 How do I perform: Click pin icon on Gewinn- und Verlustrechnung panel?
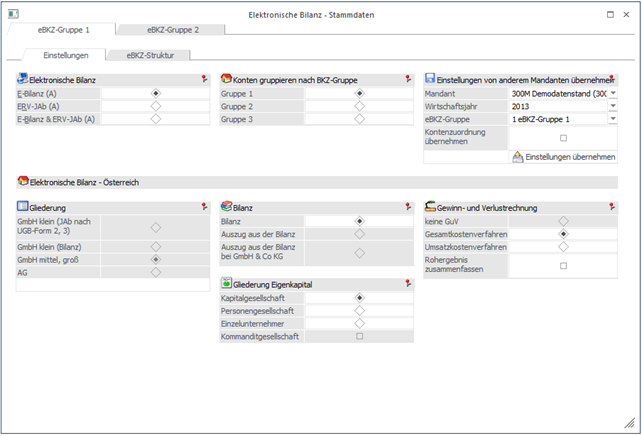[x=611, y=207]
